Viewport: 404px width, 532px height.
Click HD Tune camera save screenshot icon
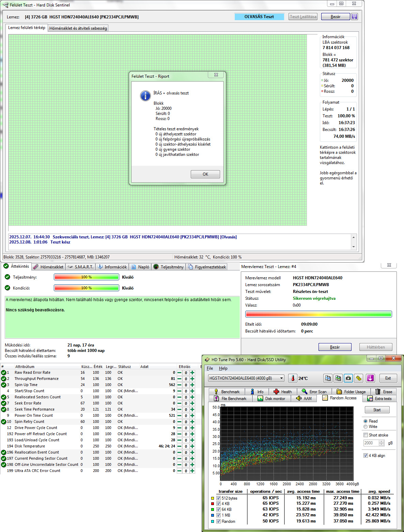pos(348,378)
